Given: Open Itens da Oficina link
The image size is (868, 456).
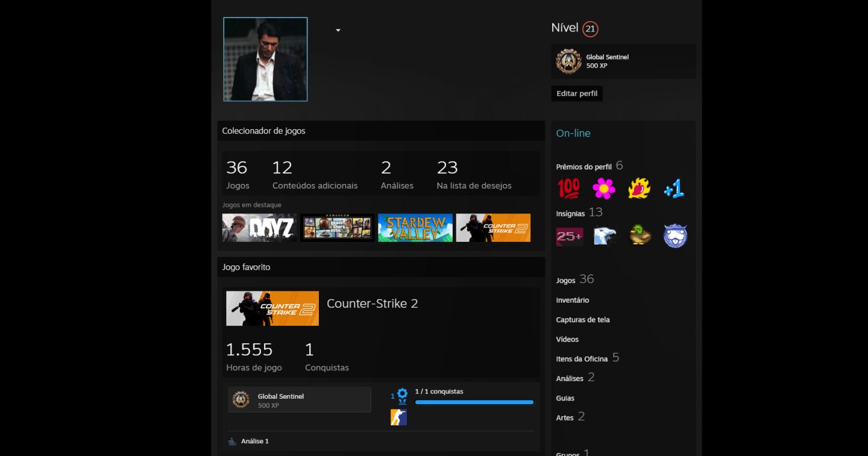Looking at the screenshot, I should pos(588,358).
